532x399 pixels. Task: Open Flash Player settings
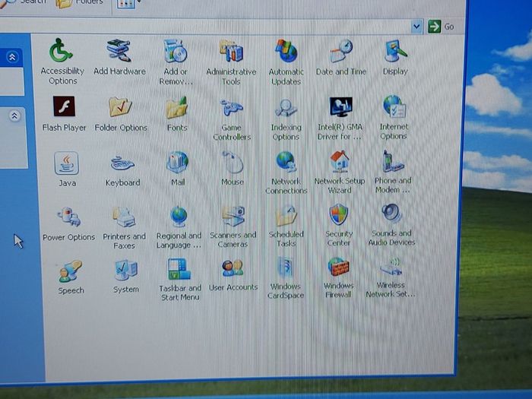pos(64,114)
